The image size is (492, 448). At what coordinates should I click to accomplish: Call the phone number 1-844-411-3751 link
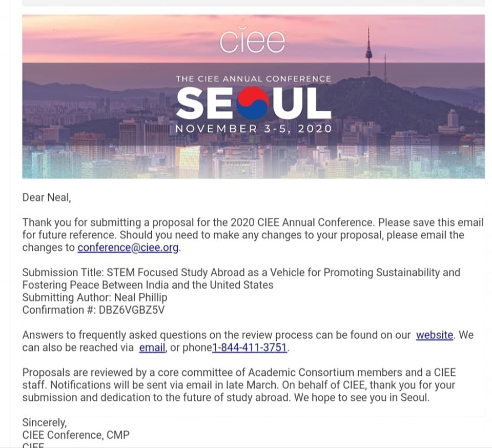(250, 348)
